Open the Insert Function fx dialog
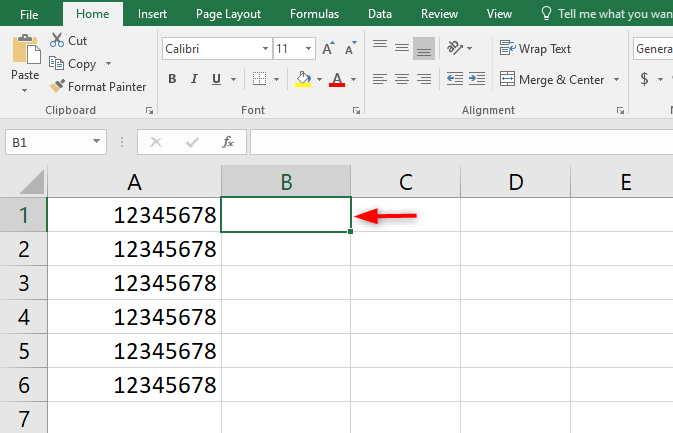The width and height of the screenshot is (673, 433). pyautogui.click(x=227, y=142)
